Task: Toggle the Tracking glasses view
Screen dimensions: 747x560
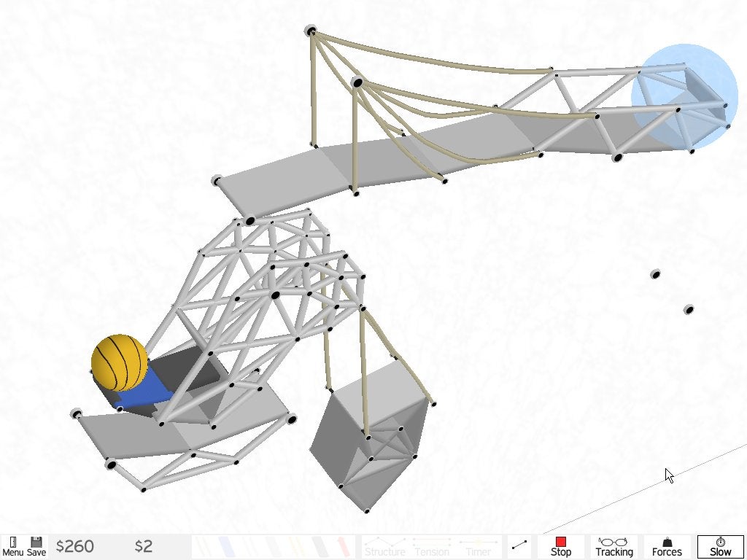Action: pos(614,547)
